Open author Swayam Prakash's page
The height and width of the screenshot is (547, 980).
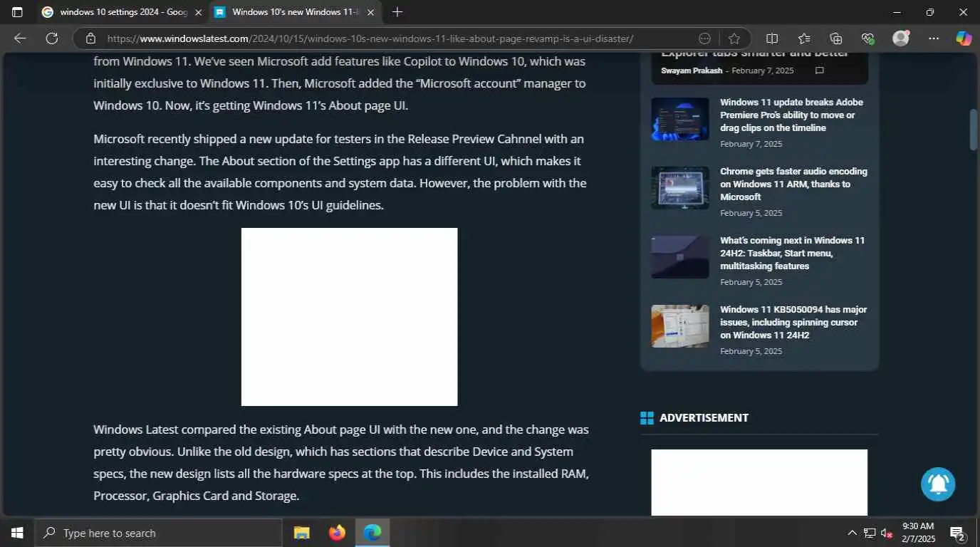click(691, 71)
